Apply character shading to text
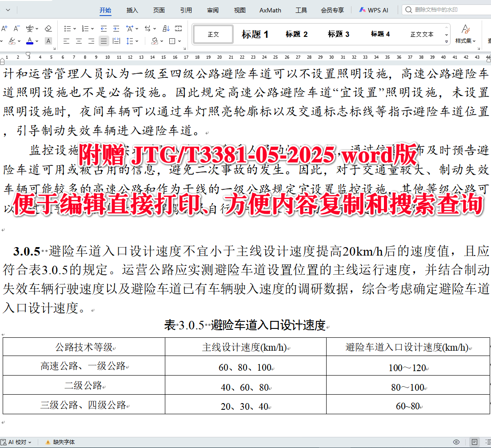 pos(48,41)
